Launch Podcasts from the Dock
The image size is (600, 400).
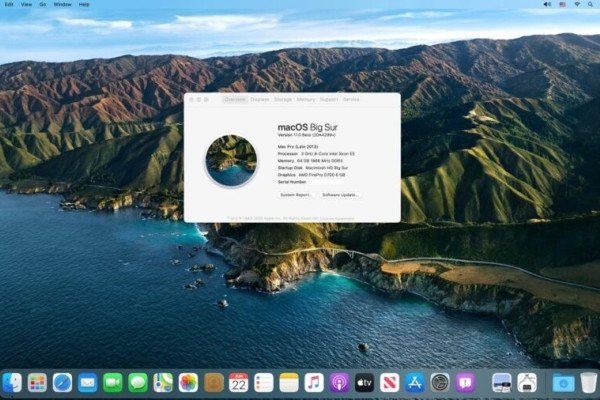339,383
